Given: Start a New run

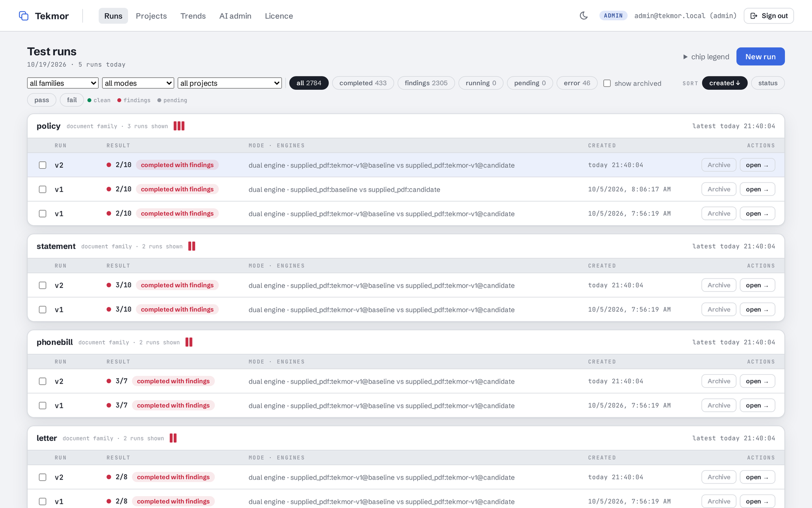Looking at the screenshot, I should pos(760,56).
